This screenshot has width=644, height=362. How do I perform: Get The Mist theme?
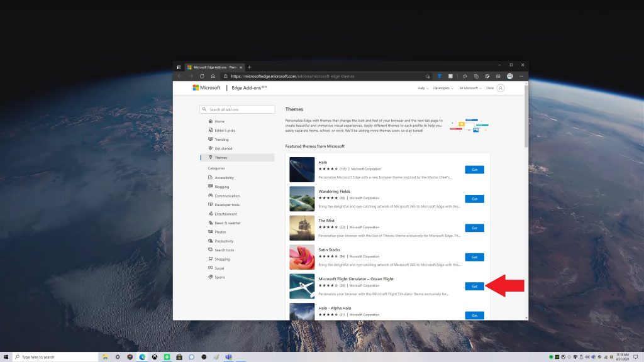click(x=474, y=228)
